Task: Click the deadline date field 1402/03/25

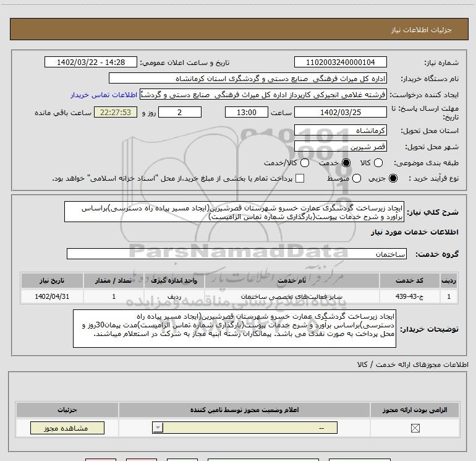Action: (x=340, y=112)
